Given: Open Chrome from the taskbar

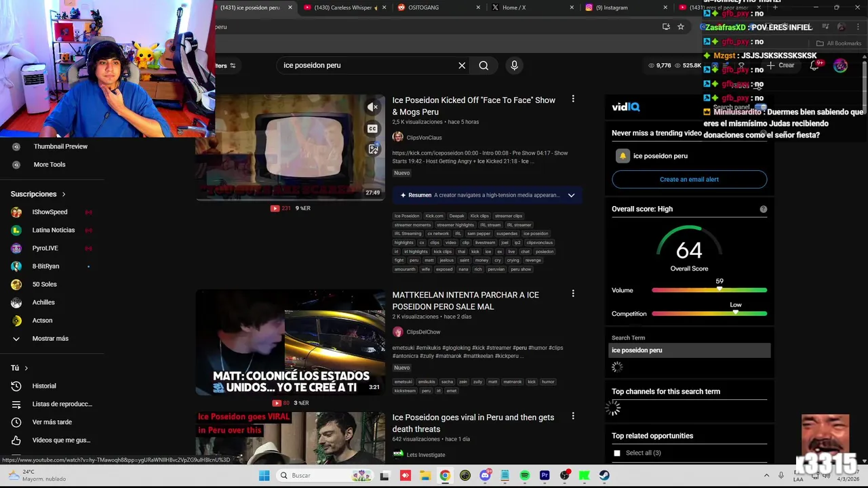Looking at the screenshot, I should [444, 475].
